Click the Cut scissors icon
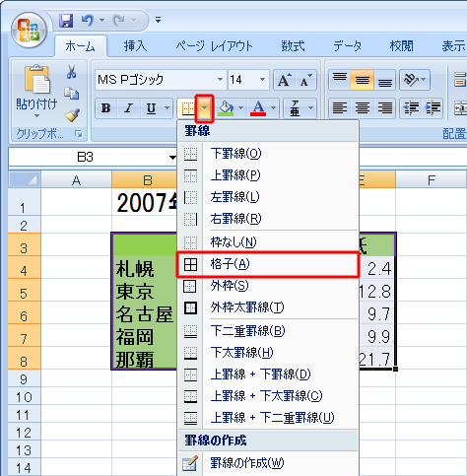The image size is (467, 476). (x=71, y=72)
